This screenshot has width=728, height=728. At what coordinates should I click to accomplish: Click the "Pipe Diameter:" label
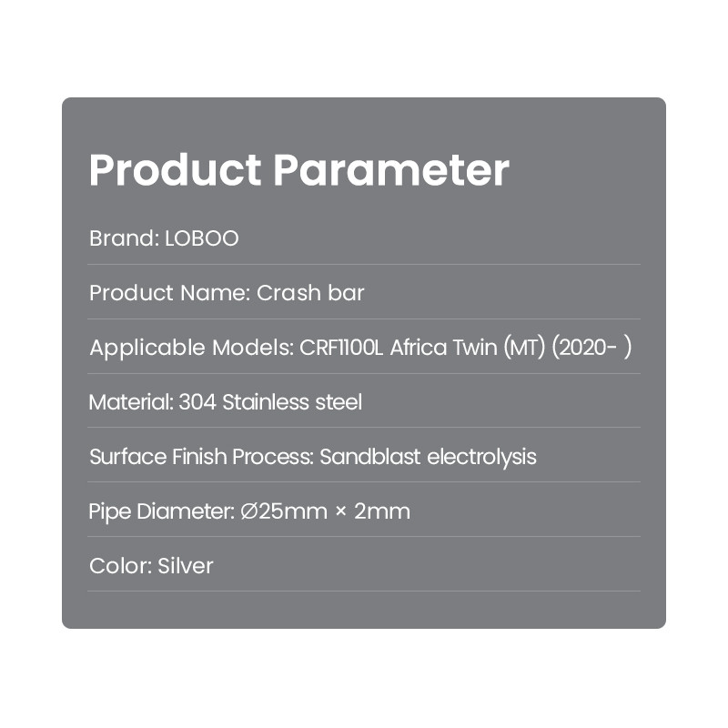pos(162,511)
